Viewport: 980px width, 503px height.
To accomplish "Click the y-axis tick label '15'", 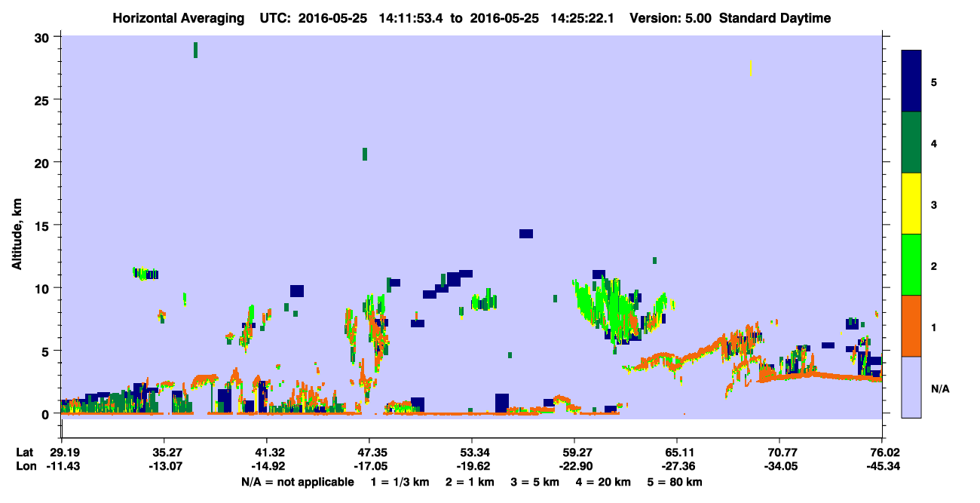I will [x=43, y=225].
